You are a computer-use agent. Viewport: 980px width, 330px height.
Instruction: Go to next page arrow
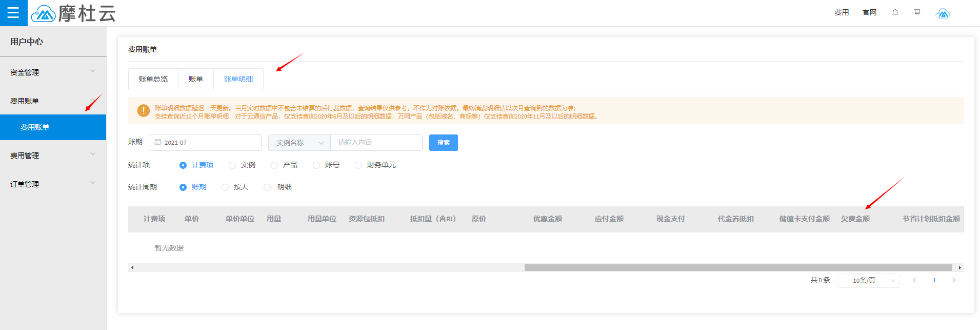click(954, 280)
